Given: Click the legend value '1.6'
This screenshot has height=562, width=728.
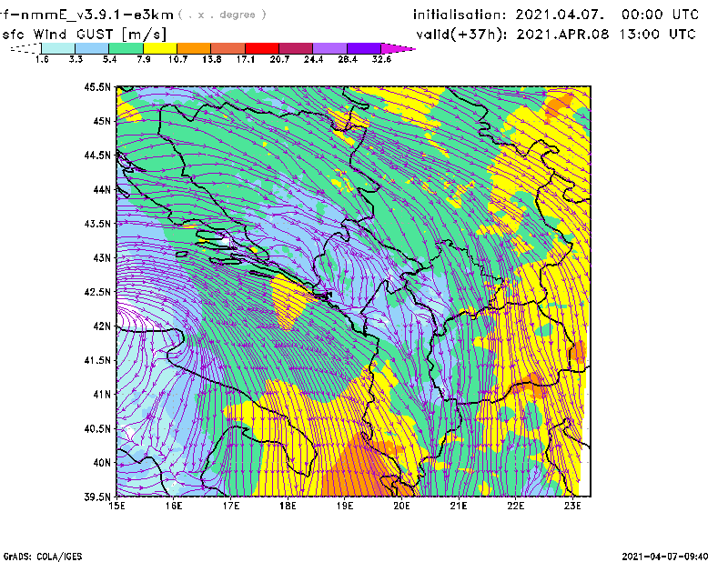Looking at the screenshot, I should (42, 59).
